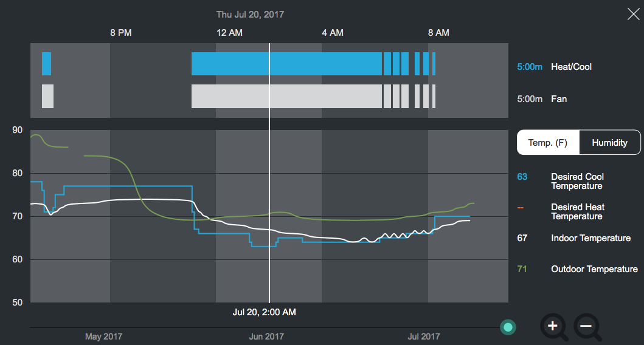This screenshot has height=345, width=644.
Task: Click the Heat/Cool legend label
Action: click(x=571, y=66)
